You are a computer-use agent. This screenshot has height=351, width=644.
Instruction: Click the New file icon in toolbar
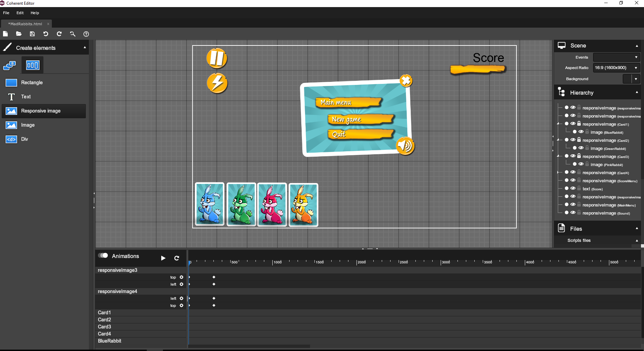point(5,34)
